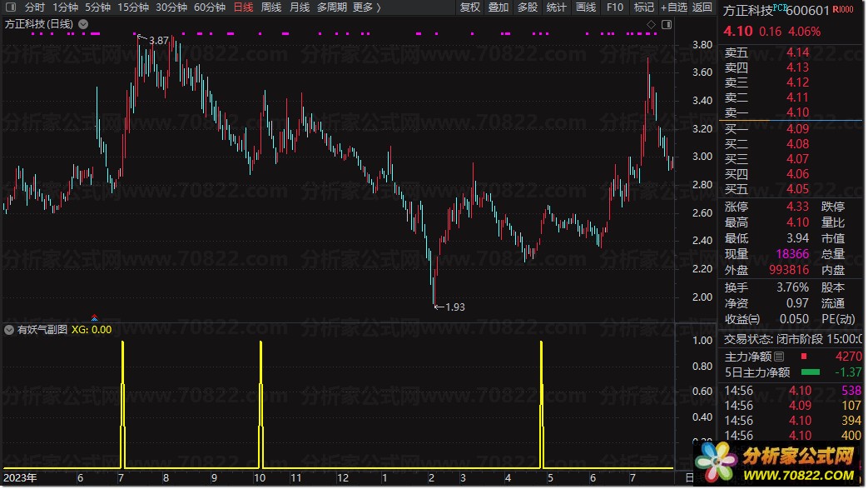Click the diamond marker icon above chart
Image resolution: width=868 pixels, height=489 pixels.
coord(651,24)
